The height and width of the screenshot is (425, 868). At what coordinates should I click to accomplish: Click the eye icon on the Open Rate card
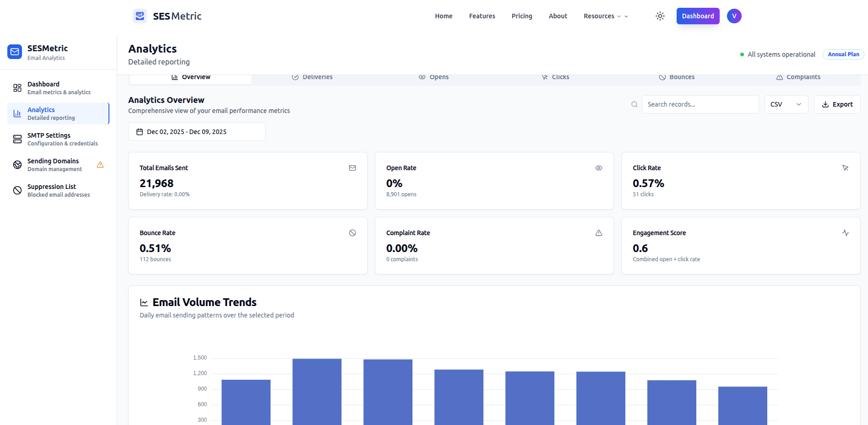[599, 168]
